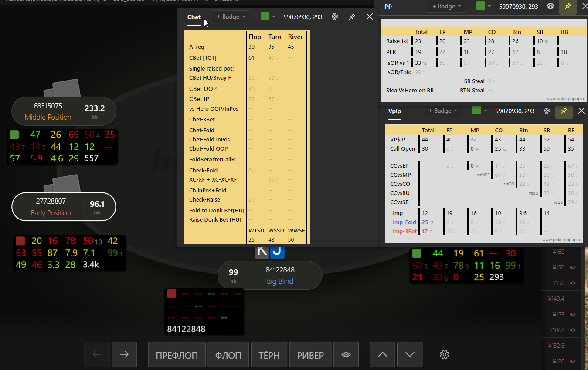Click face-down cards of Middle Position player
The image size is (588, 370).
(x=63, y=88)
